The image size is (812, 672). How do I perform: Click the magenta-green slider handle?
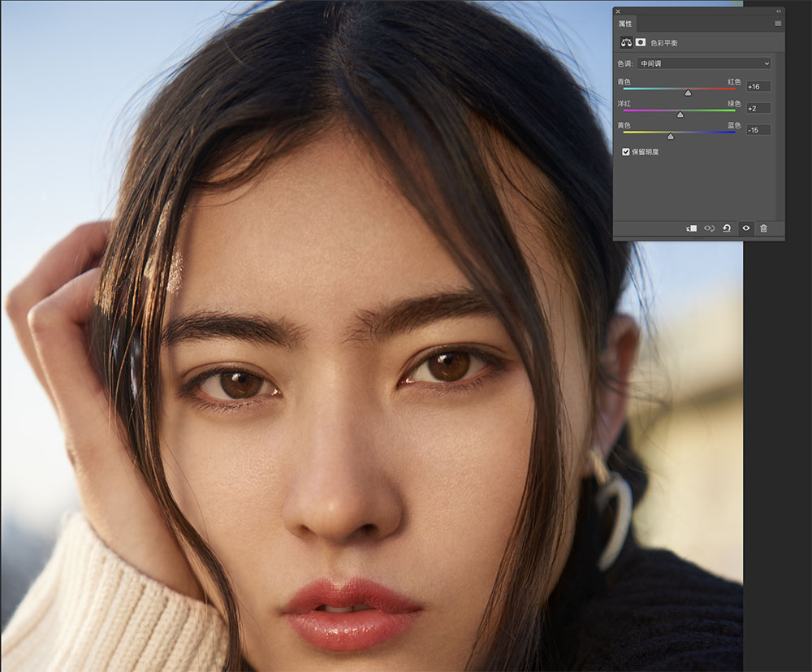(680, 115)
